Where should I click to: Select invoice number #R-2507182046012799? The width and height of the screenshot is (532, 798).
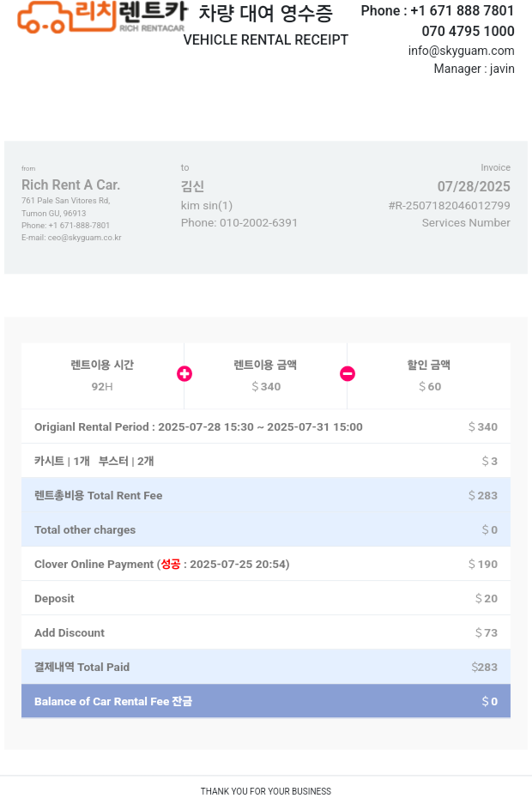449,206
